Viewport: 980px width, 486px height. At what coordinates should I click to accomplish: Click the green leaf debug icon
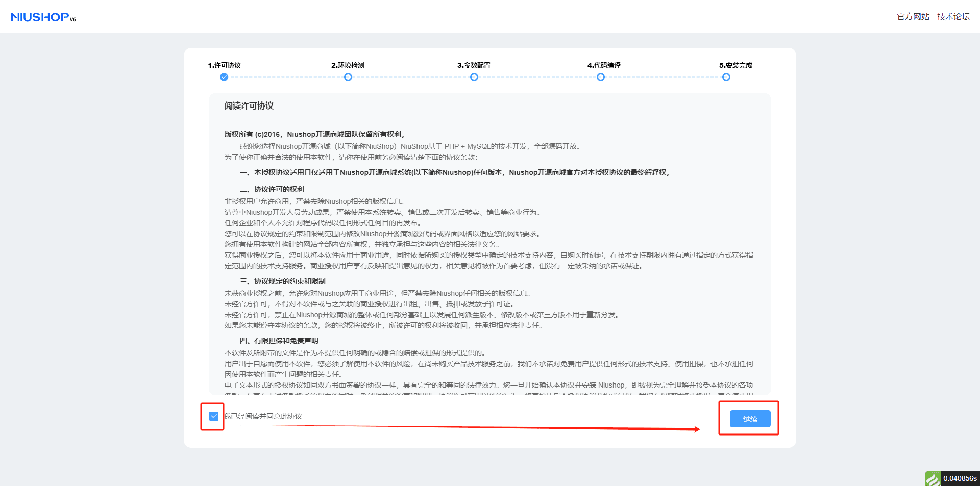(933, 478)
